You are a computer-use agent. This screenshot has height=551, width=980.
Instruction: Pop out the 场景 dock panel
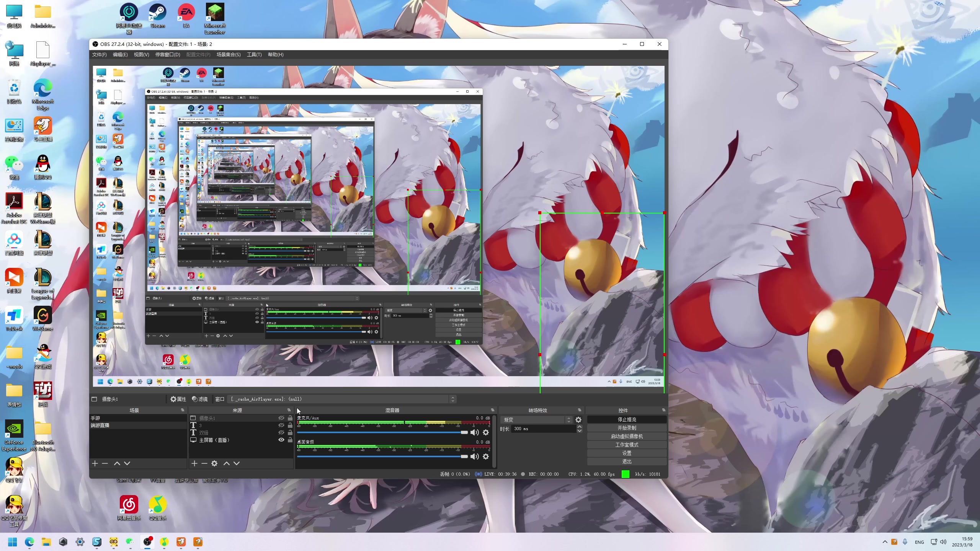pyautogui.click(x=183, y=410)
